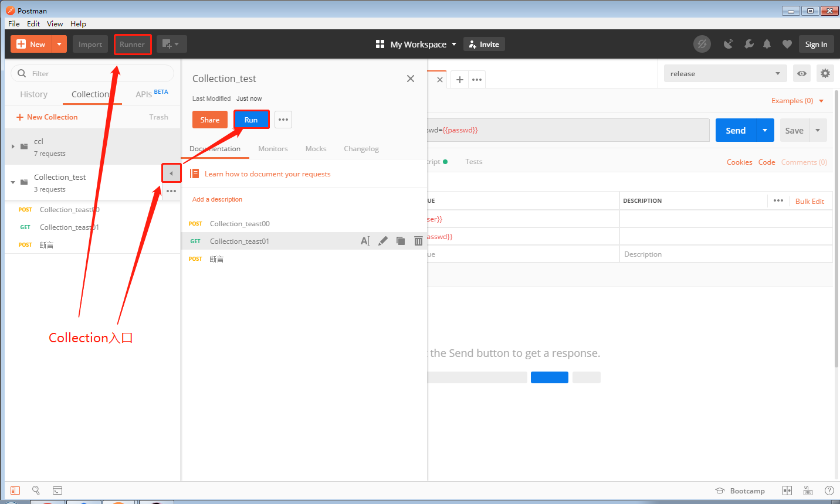Screen dimensions: 840x504
Task: Toggle the sidebar icon in status bar
Action: coord(15,491)
